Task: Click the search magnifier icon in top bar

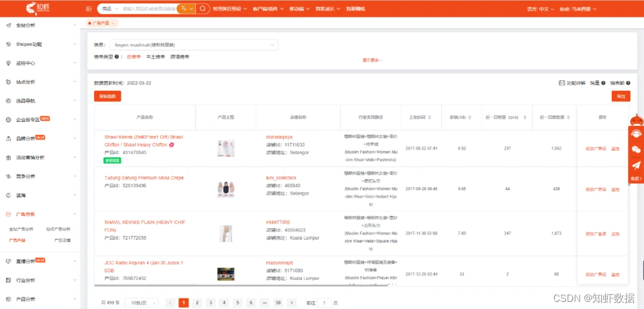Action: [203, 9]
